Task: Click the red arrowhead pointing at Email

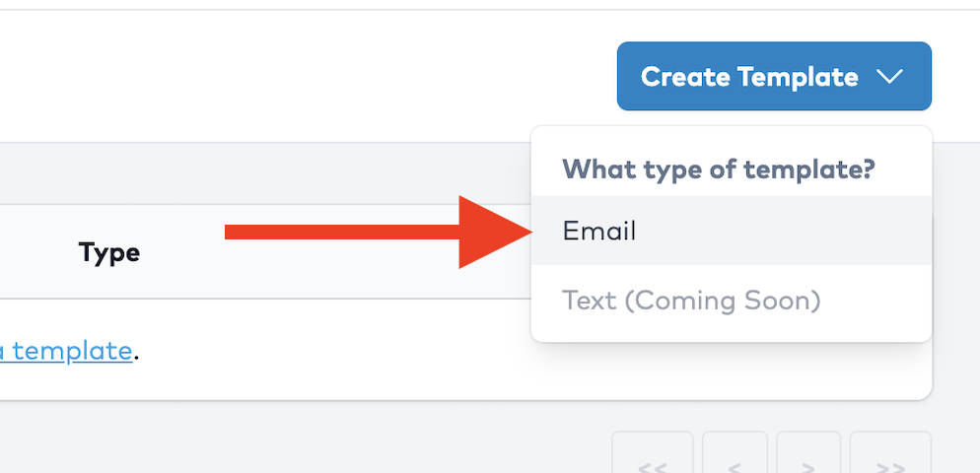Action: 491,232
